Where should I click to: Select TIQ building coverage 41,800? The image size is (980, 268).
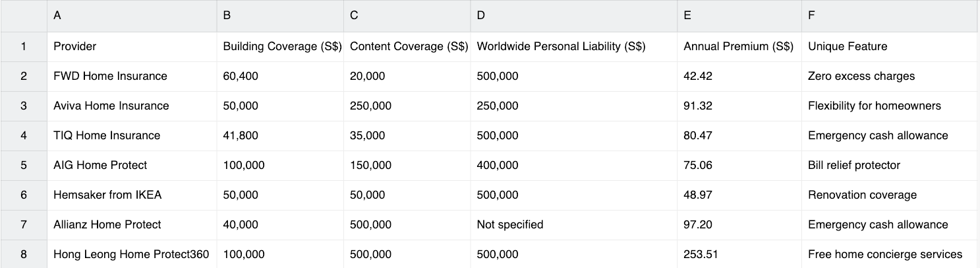(280, 135)
